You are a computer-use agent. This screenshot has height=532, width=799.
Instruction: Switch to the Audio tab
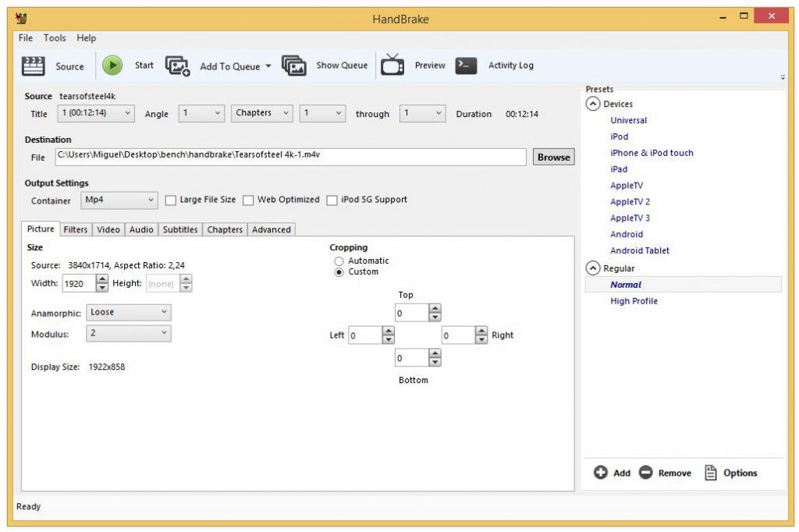[141, 230]
